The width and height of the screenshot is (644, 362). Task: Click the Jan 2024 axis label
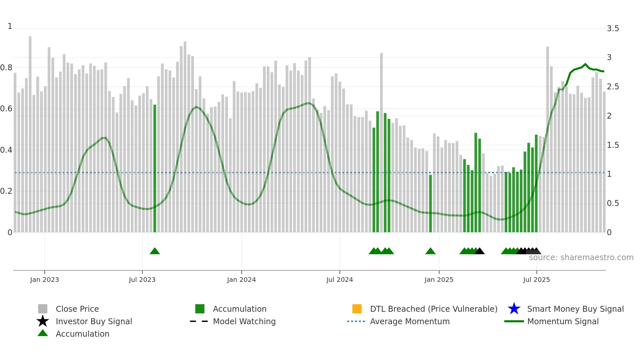[x=241, y=280]
